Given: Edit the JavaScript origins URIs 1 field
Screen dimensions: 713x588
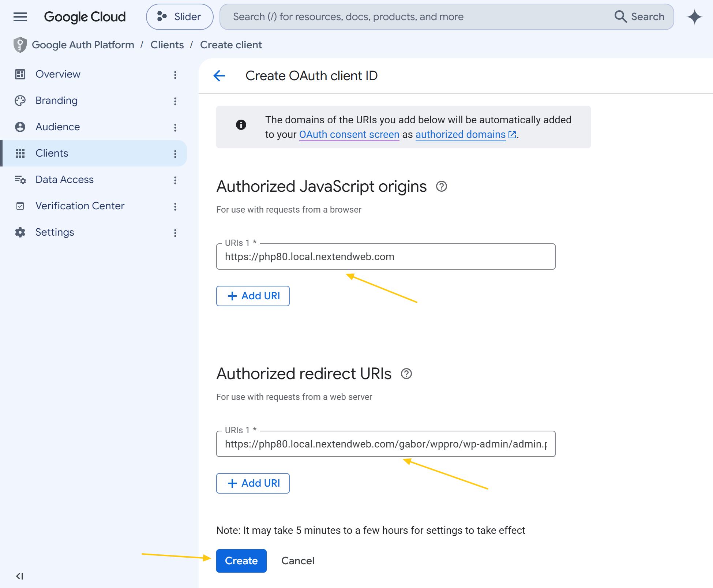Looking at the screenshot, I should click(386, 256).
